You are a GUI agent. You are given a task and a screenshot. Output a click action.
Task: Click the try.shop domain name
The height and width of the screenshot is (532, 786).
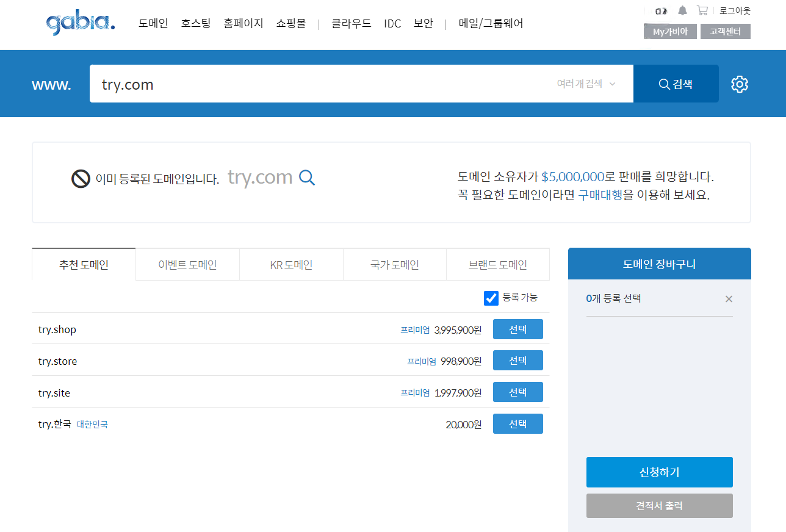click(57, 329)
